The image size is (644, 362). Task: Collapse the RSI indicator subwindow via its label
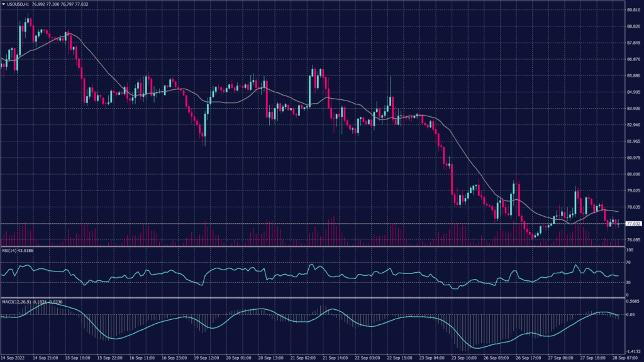(9, 250)
